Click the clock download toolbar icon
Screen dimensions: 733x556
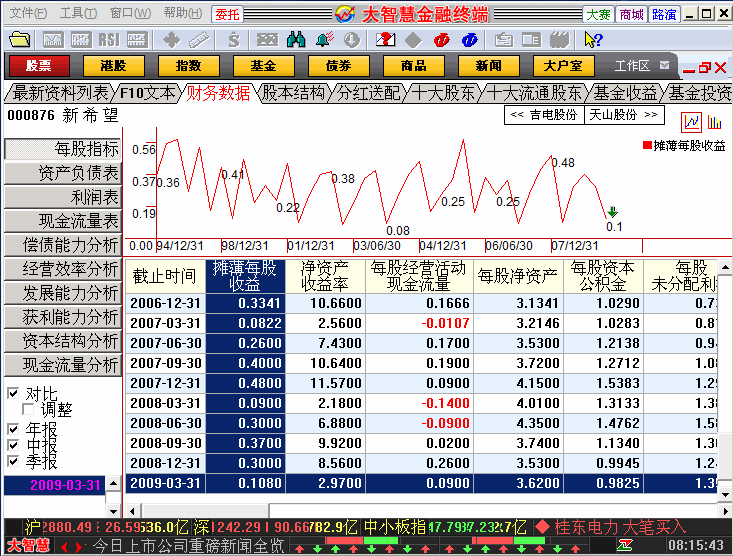coord(352,40)
